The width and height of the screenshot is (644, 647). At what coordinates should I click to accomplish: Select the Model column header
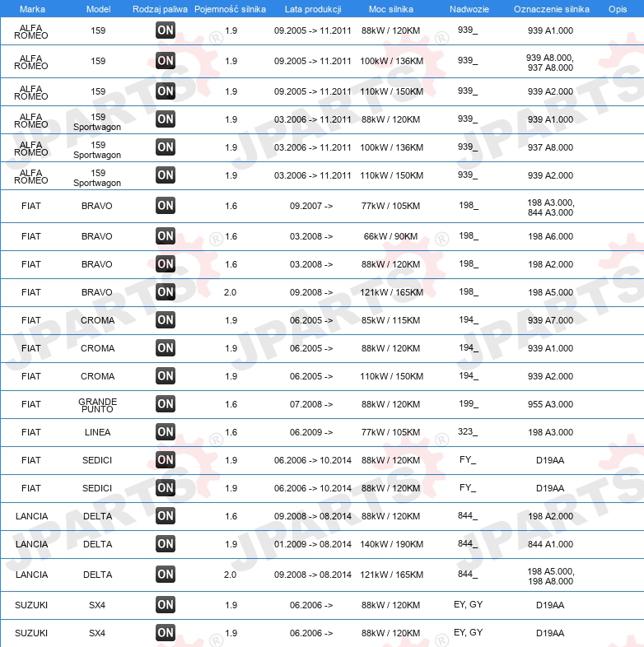(x=98, y=9)
